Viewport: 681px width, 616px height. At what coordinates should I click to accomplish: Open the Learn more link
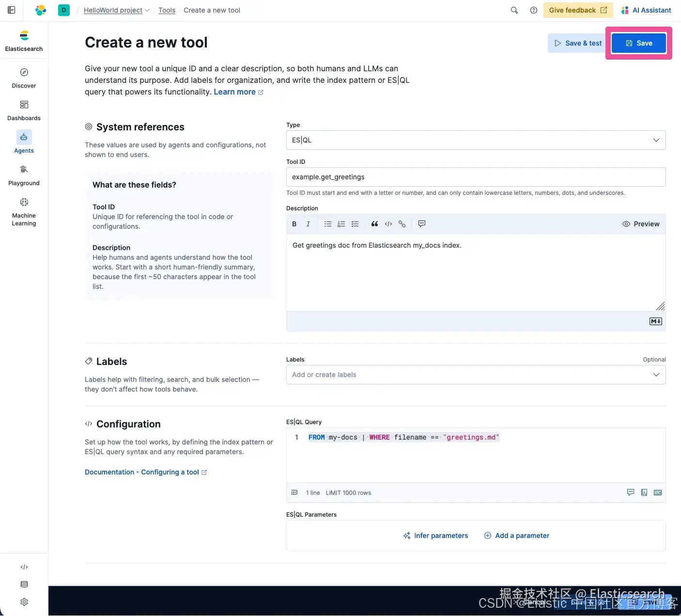(x=239, y=92)
